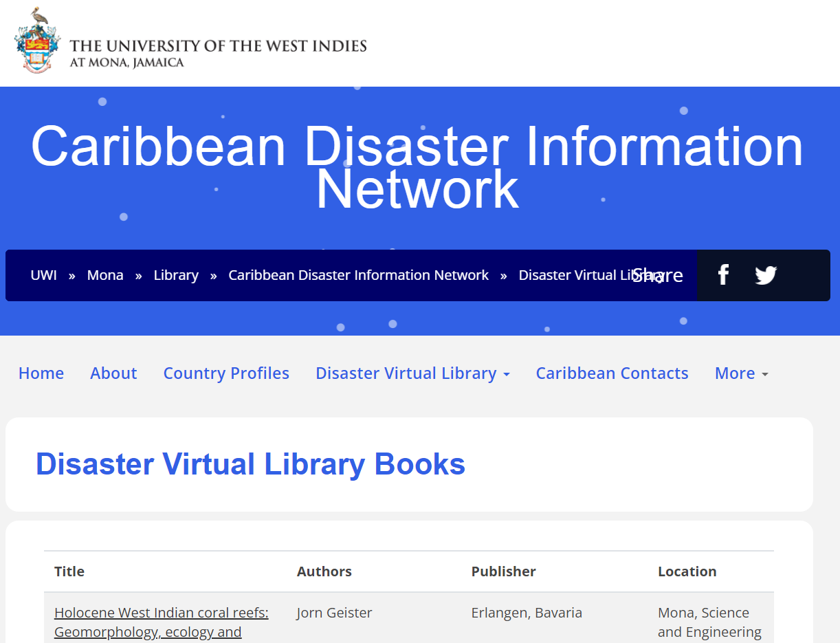The image size is (840, 643).
Task: Open Mona breadcrumb link
Action: coord(105,275)
